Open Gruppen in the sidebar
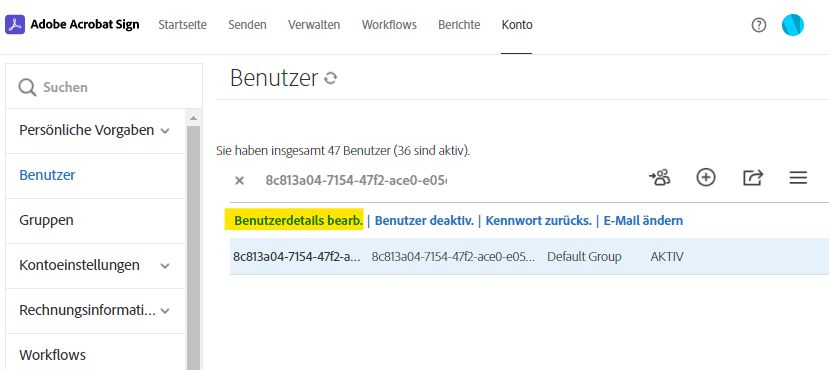Viewport: 829px width, 370px height. point(46,220)
